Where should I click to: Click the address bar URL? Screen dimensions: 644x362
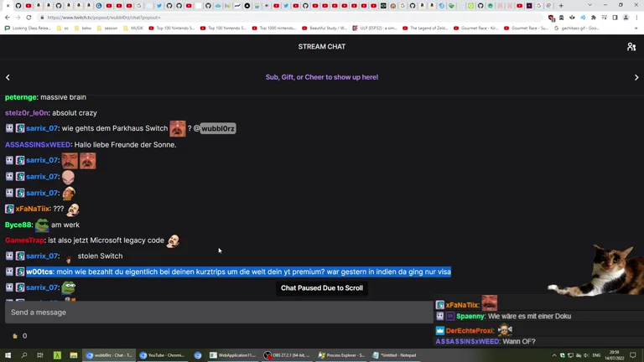coord(103,18)
